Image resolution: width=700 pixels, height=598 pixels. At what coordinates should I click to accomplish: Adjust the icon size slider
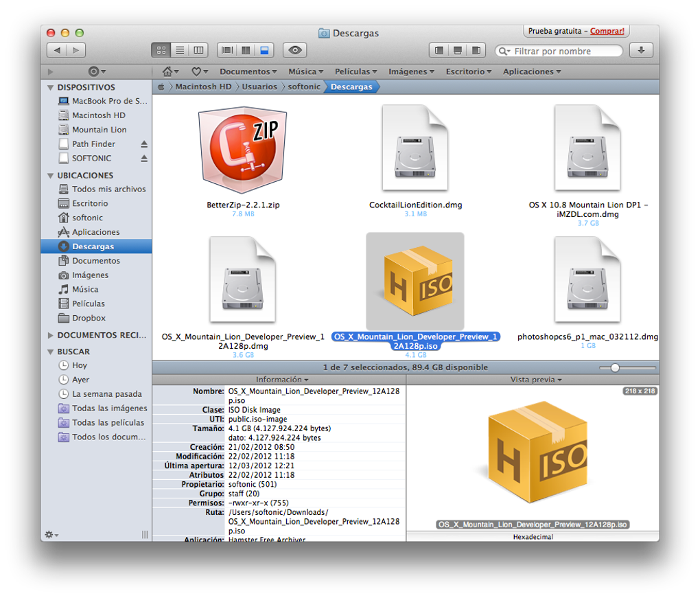615,368
